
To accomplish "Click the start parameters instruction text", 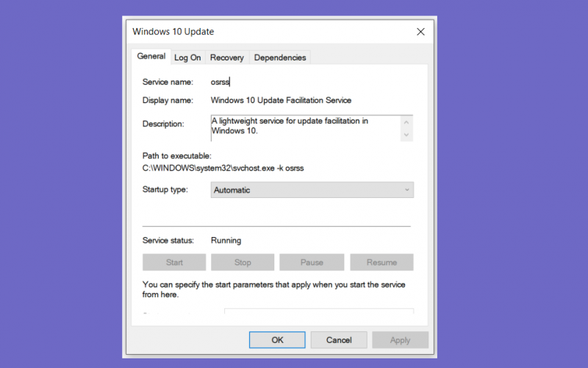I will click(x=273, y=289).
